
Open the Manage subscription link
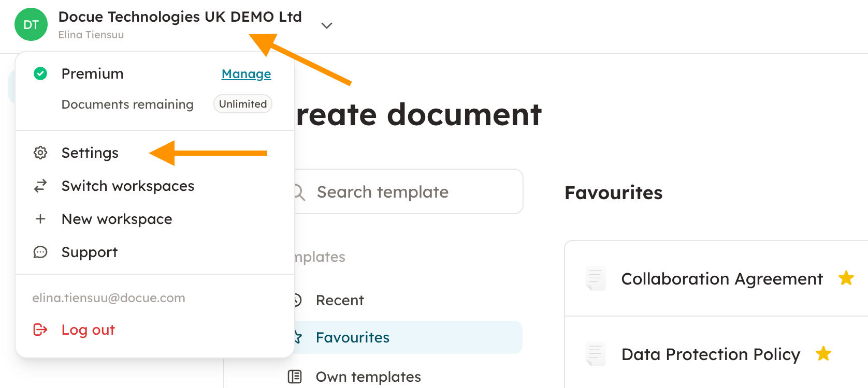point(246,74)
